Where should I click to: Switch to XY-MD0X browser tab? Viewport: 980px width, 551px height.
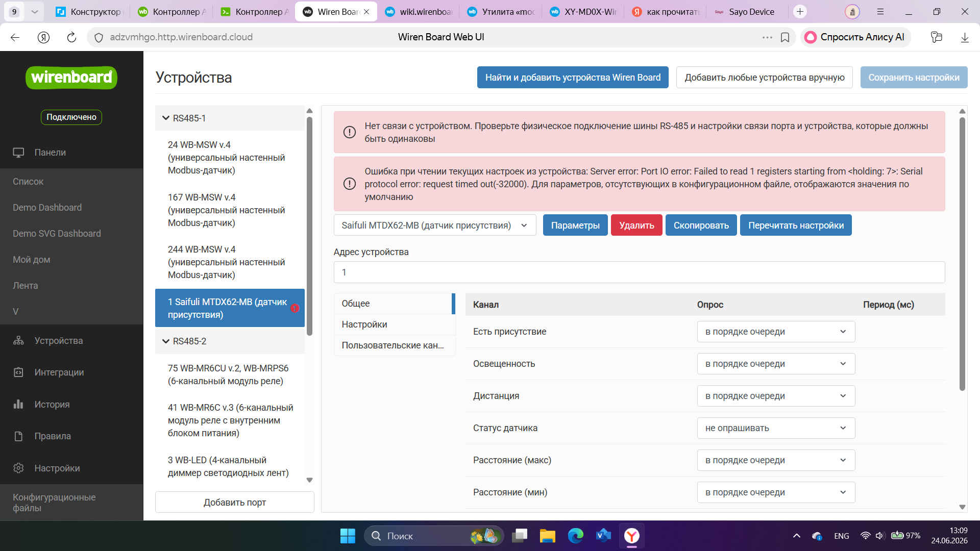(583, 12)
